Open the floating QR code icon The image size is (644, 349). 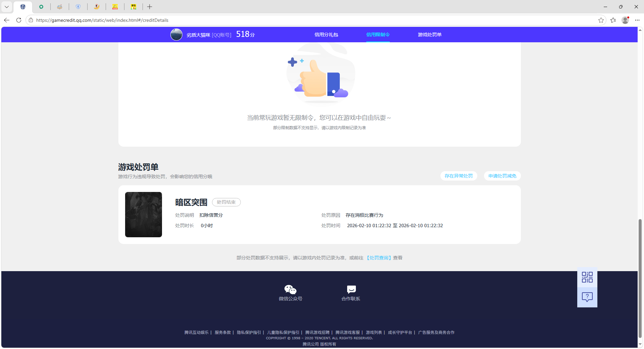coord(587,277)
